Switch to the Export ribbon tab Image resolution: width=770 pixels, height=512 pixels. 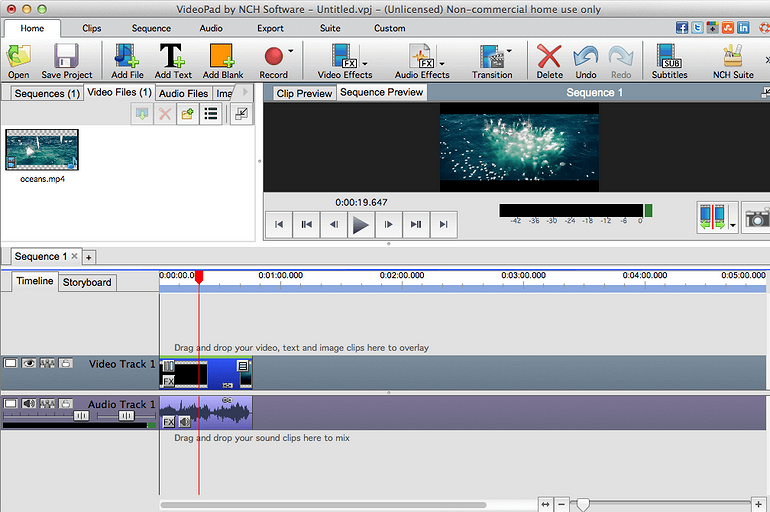pos(270,28)
